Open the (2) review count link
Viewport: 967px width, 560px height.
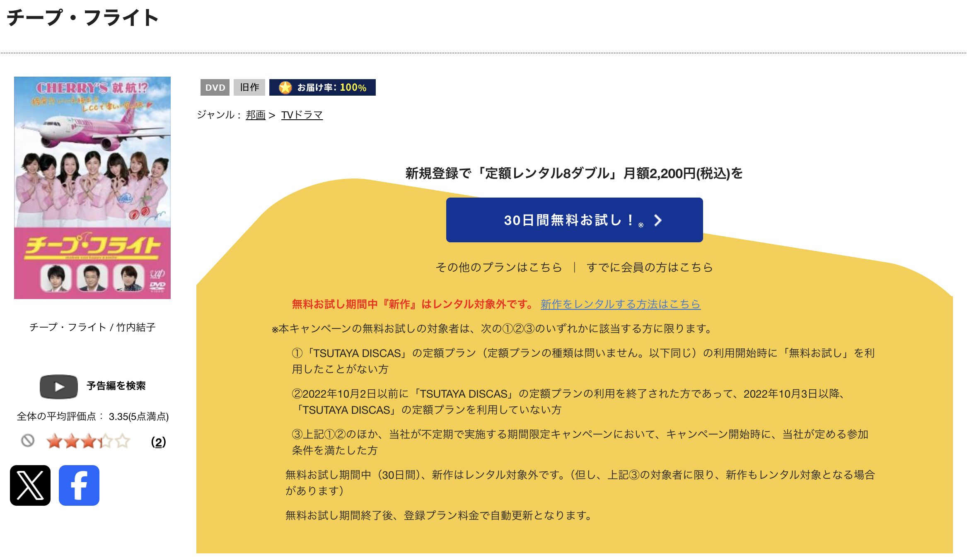point(158,442)
